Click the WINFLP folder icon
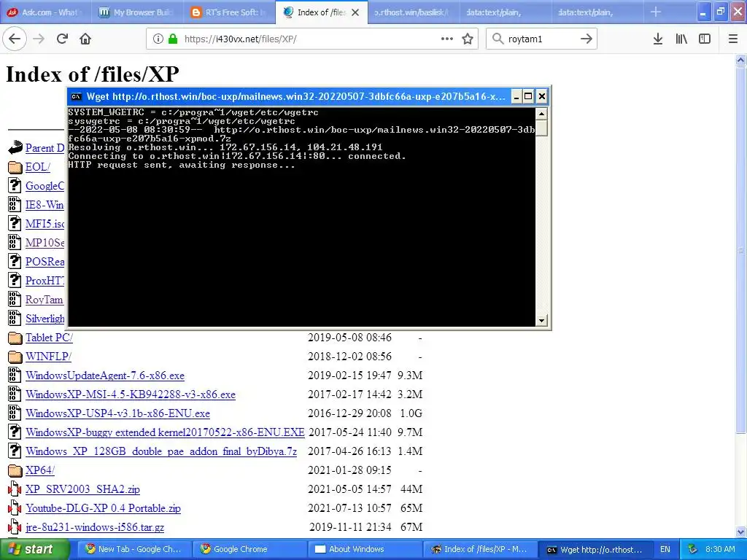 coord(15,357)
